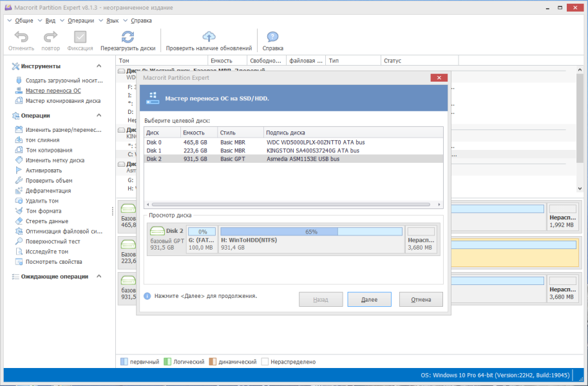Click the Посмотреть свойства icon
The width and height of the screenshot is (588, 386).
tap(19, 261)
